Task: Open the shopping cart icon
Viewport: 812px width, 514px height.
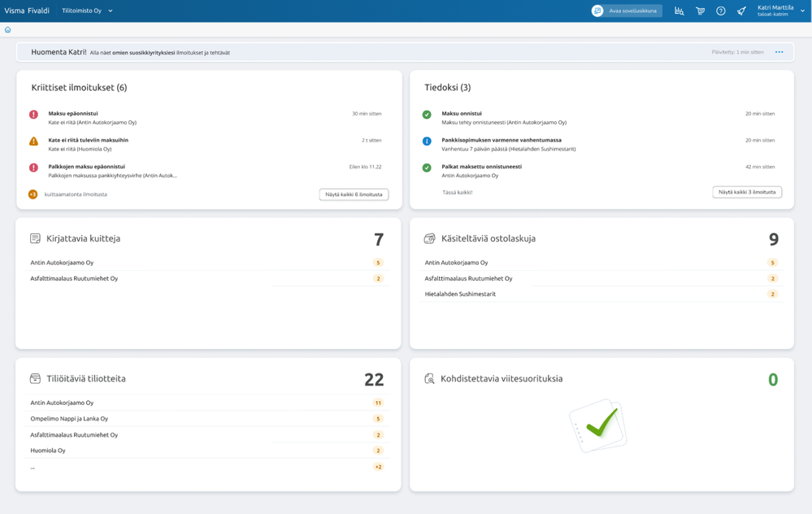Action: tap(700, 11)
